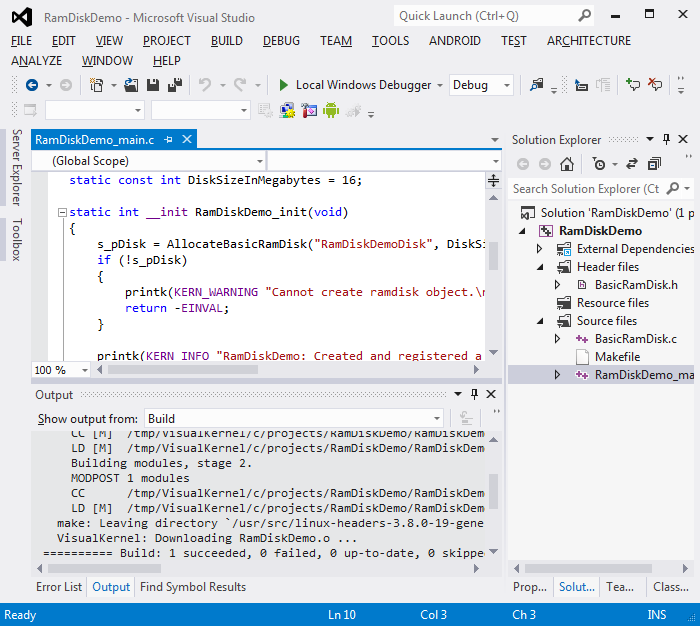700x626 pixels.
Task: Switch to the Error List tab
Action: [59, 587]
